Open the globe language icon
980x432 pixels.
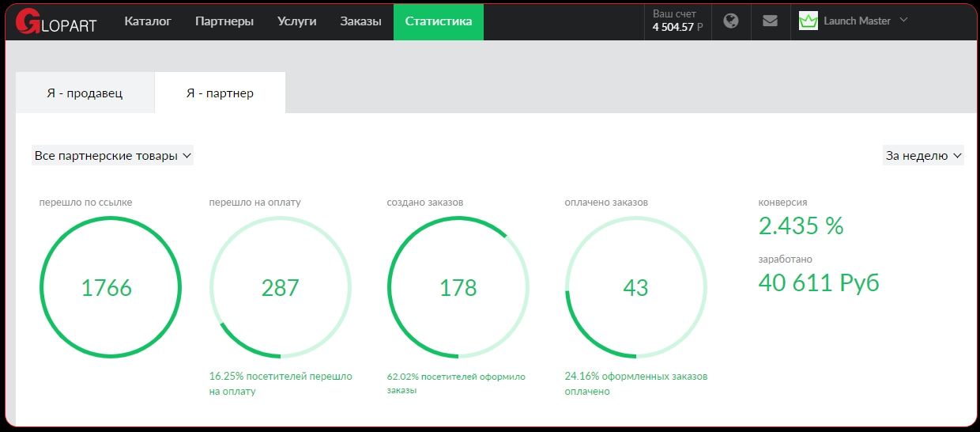click(x=731, y=21)
